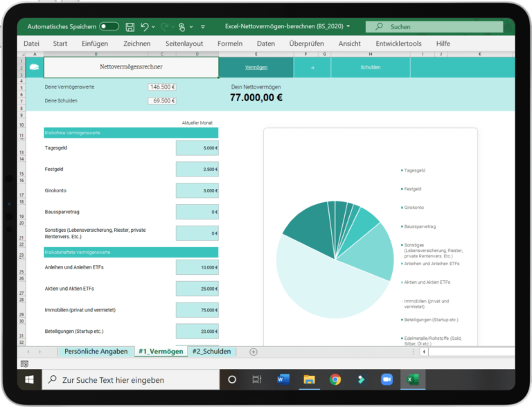532x407 pixels.
Task: Click the macro recording icon in status bar
Action: (x=24, y=364)
